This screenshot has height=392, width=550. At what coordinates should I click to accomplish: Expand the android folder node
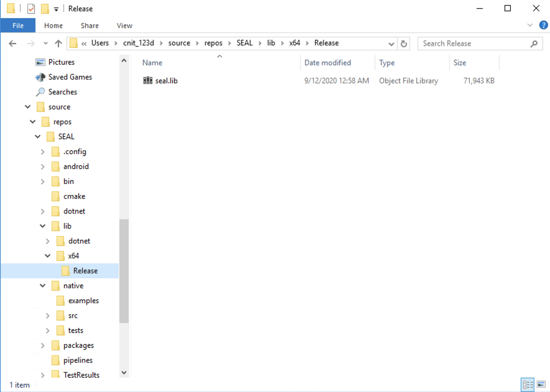click(x=42, y=166)
